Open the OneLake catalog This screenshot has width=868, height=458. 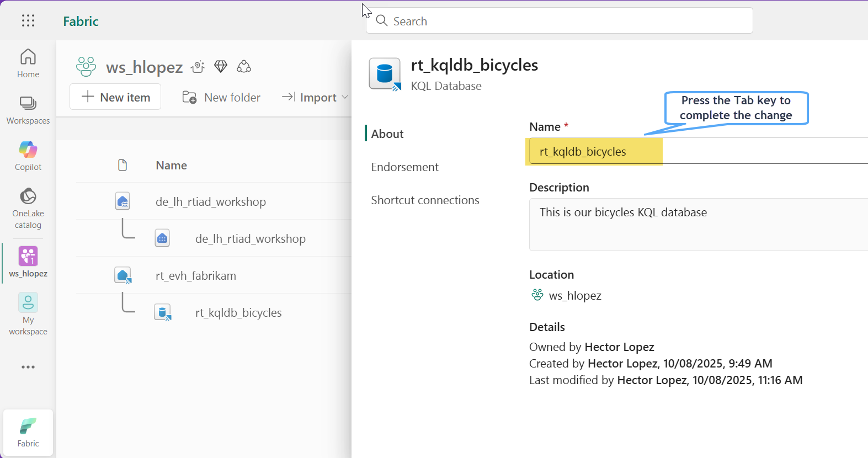(28, 208)
